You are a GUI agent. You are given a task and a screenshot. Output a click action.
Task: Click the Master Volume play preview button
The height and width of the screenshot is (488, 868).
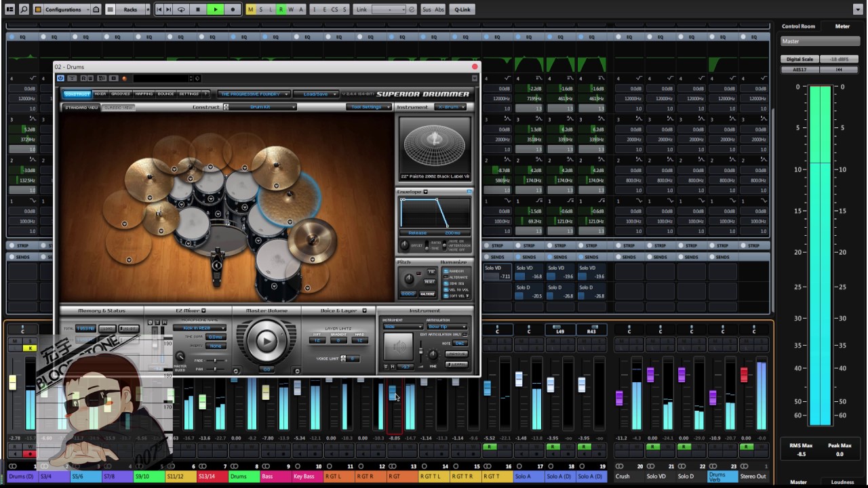(266, 341)
